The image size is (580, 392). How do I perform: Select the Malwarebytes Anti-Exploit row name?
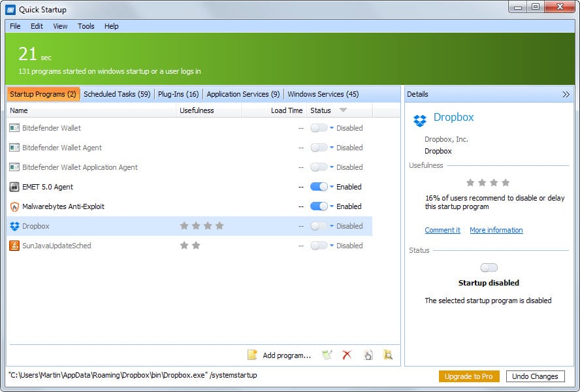point(63,206)
